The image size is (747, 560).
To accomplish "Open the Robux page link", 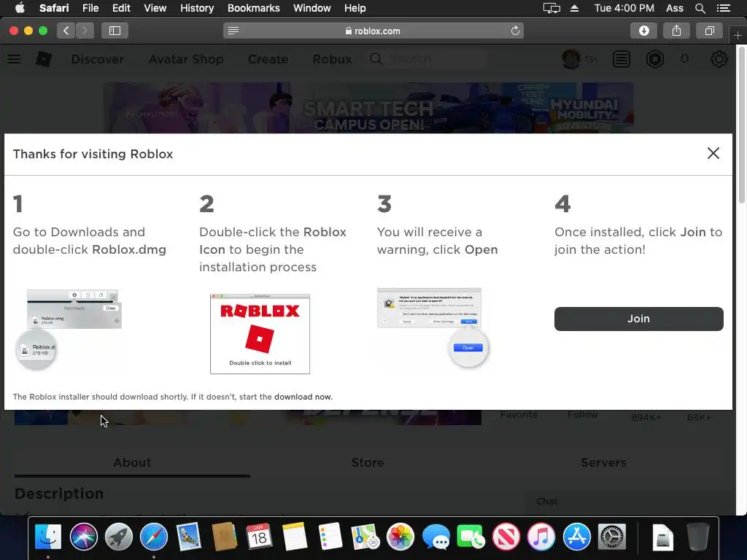I will [332, 59].
